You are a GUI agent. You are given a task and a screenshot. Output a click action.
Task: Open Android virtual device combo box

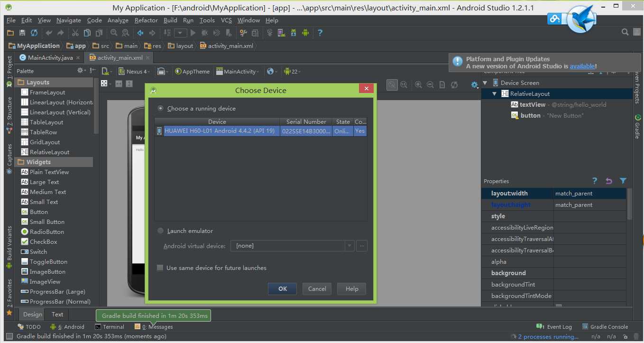pyautogui.click(x=292, y=246)
